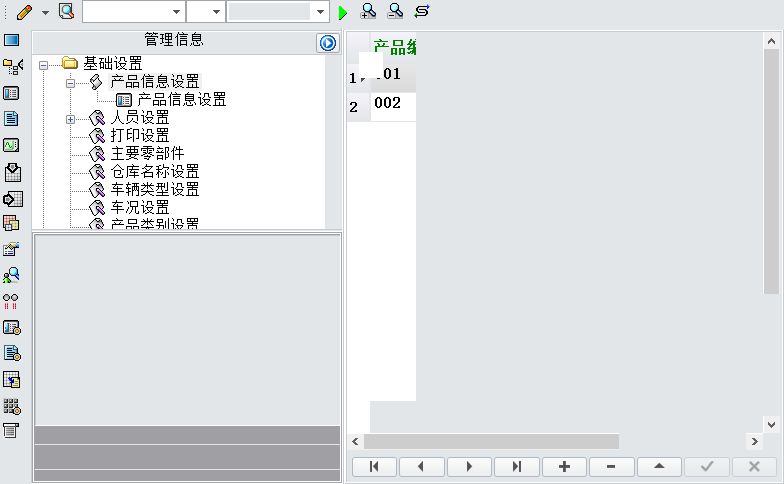Open the first toolbar combo box
The width and height of the screenshot is (784, 484).
click(x=134, y=12)
